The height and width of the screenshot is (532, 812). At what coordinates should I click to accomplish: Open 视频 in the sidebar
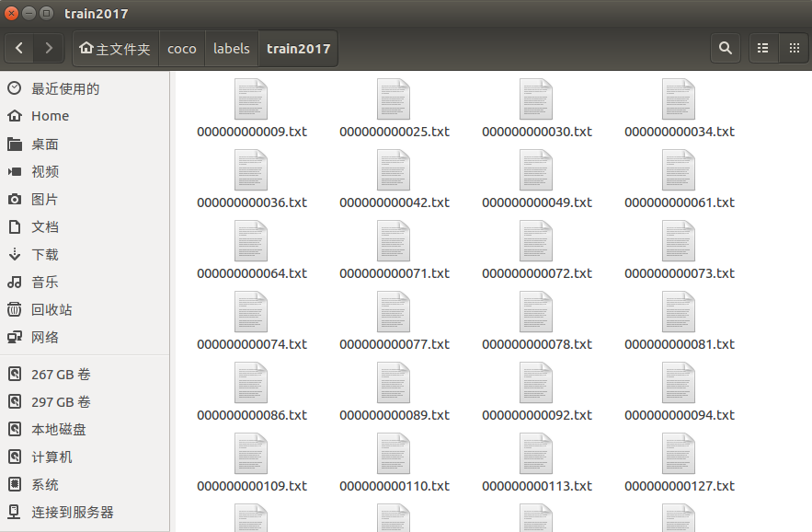click(x=85, y=171)
